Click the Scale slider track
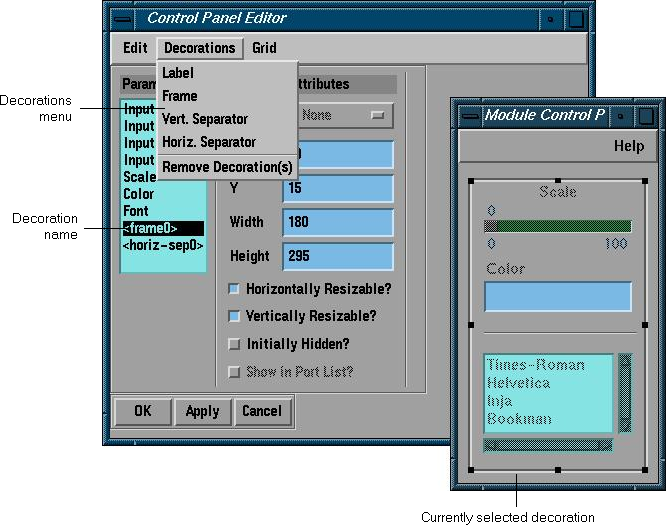 tap(558, 226)
